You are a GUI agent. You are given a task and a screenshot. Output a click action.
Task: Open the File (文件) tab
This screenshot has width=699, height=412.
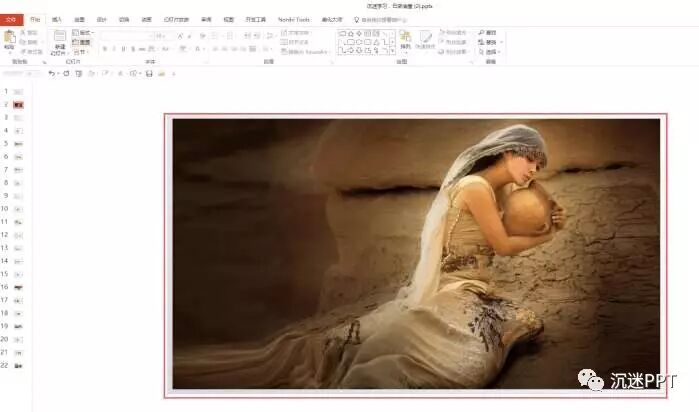tap(11, 20)
